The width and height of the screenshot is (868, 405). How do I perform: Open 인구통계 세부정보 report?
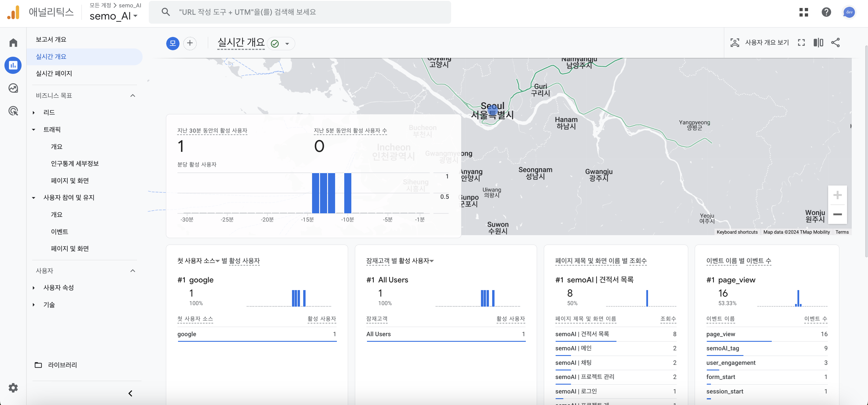point(74,164)
